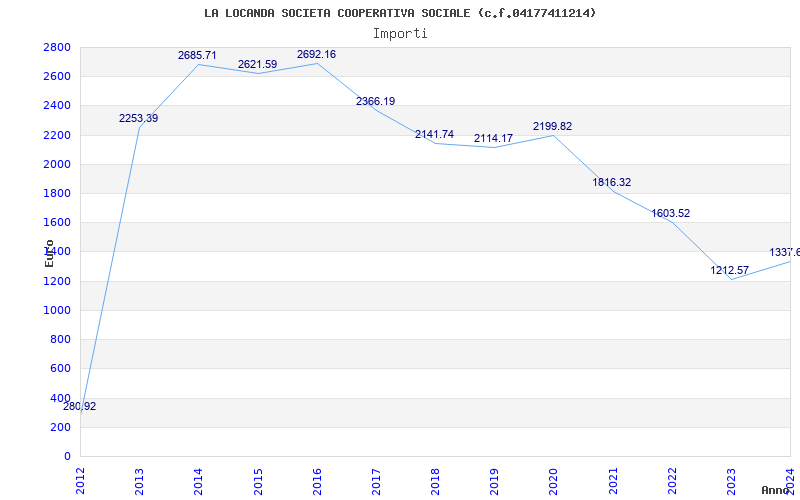Select the data label 1212.57
Viewport: 800px width, 500px height.
pos(730,270)
